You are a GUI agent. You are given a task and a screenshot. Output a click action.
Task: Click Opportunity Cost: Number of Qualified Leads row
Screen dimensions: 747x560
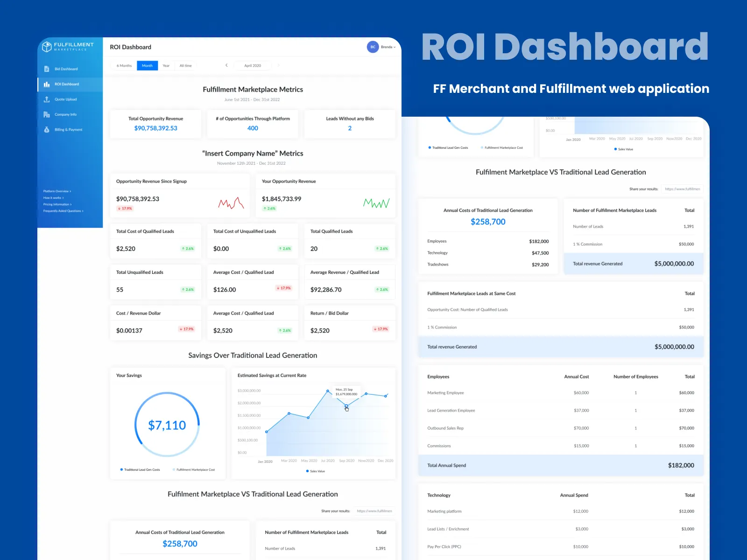(561, 310)
